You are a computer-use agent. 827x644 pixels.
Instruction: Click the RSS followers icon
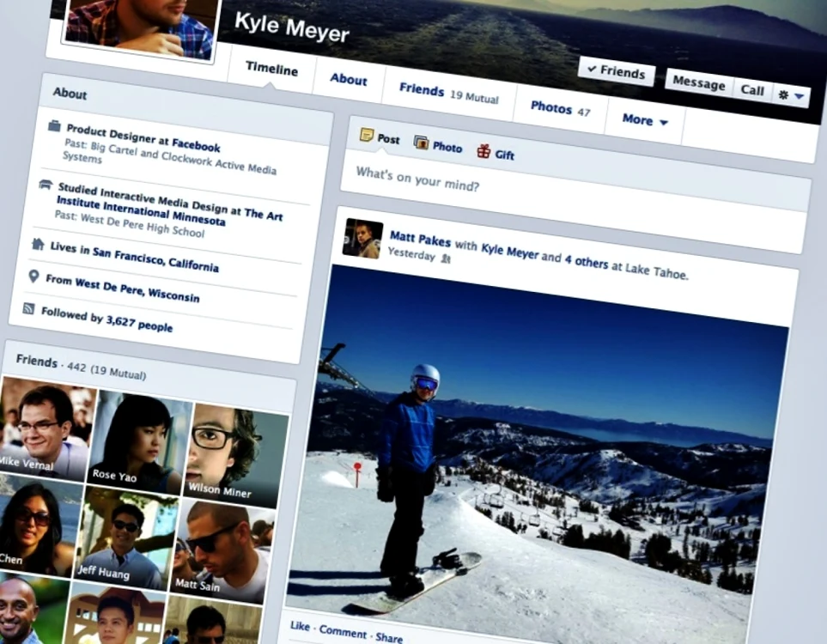click(x=29, y=308)
